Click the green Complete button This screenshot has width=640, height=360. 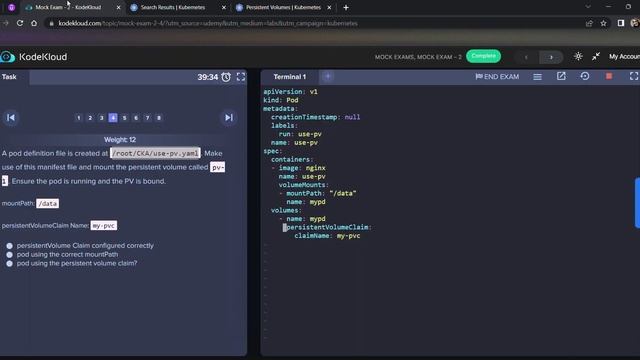point(483,56)
